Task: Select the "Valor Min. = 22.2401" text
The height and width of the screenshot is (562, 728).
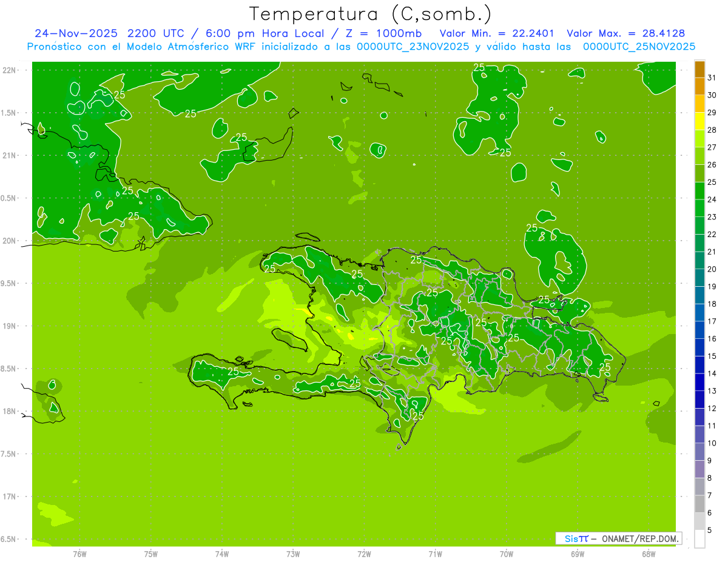Action: tap(497, 33)
